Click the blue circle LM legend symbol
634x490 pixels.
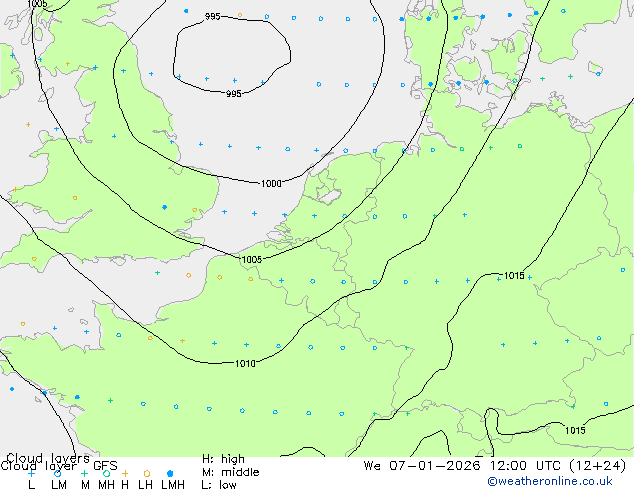(57, 473)
